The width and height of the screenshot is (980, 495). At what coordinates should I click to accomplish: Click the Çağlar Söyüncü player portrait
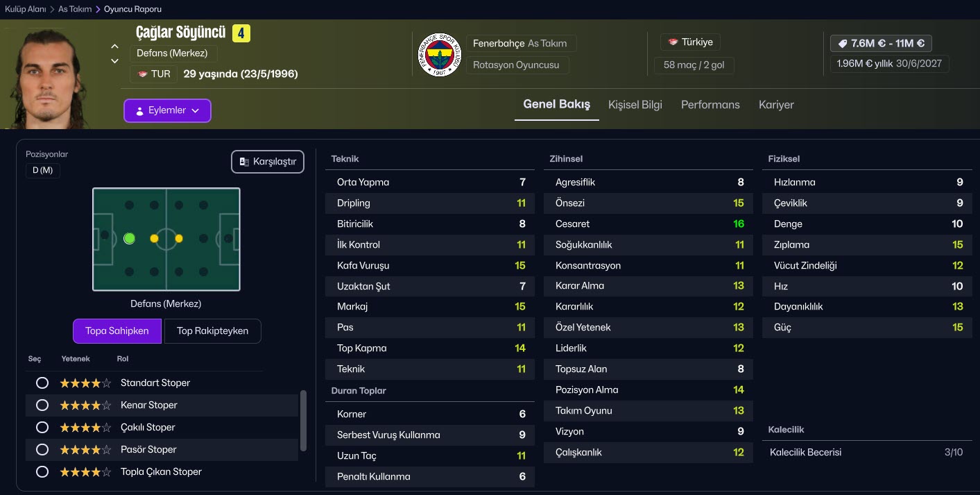(53, 76)
